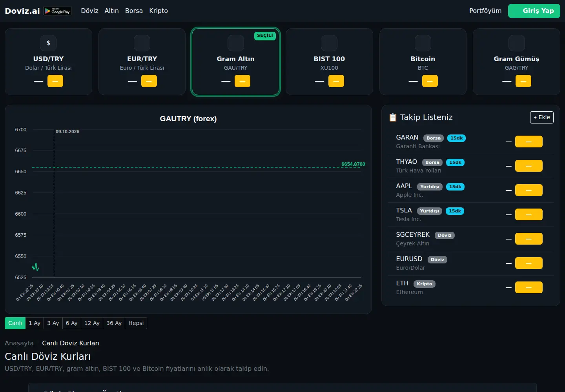The width and height of the screenshot is (565, 392).
Task: Open Portföyüm page
Action: click(x=485, y=11)
